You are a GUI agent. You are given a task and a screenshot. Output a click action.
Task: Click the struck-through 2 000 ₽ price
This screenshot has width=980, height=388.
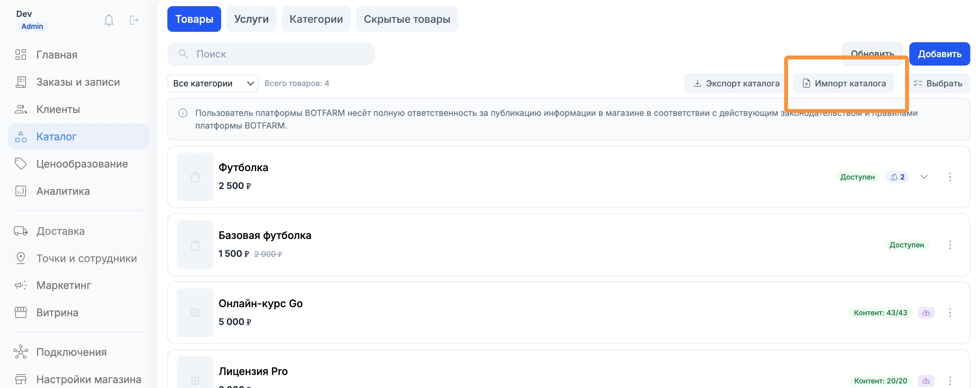point(268,254)
